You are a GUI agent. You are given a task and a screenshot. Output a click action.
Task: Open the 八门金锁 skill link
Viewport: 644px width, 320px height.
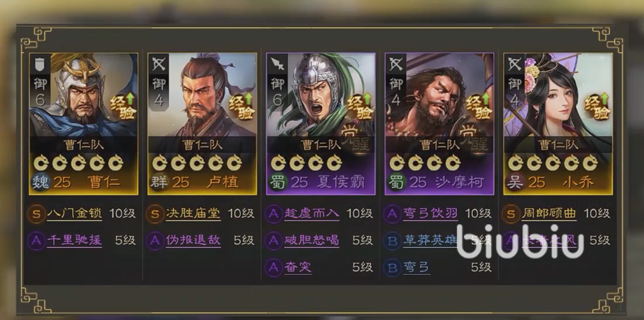point(74,213)
